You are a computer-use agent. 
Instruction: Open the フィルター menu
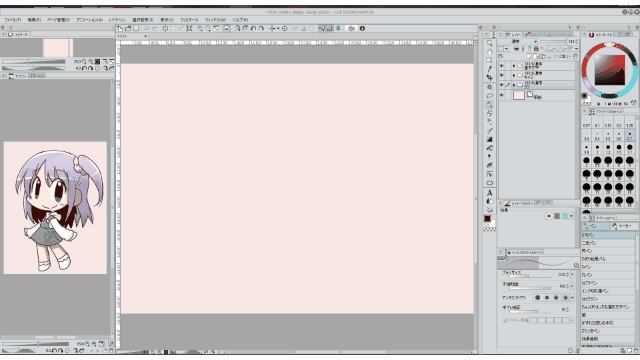pos(189,20)
